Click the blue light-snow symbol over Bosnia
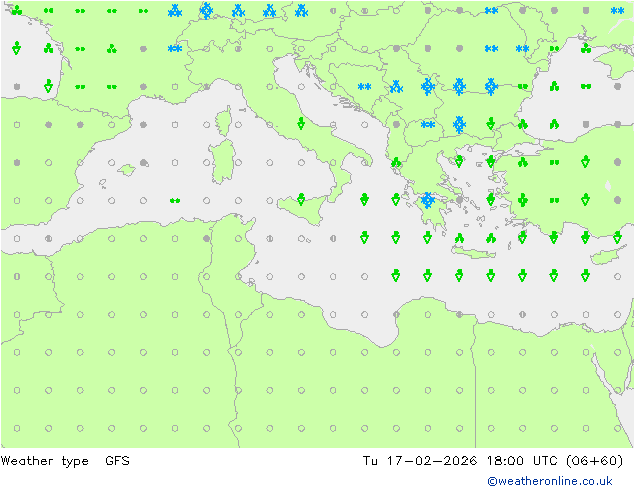 click(364, 87)
